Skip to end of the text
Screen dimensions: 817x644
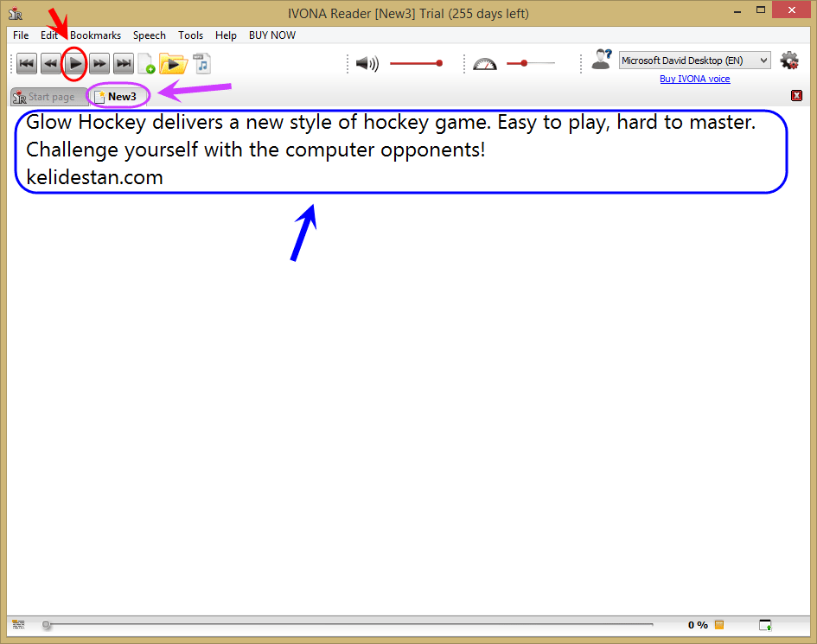[124, 64]
